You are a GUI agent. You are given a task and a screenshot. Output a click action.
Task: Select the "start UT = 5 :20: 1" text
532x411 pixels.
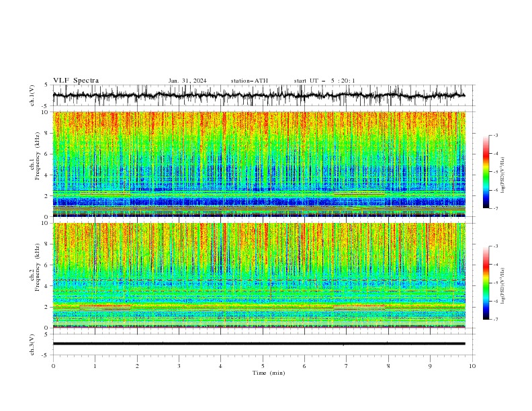(324, 81)
